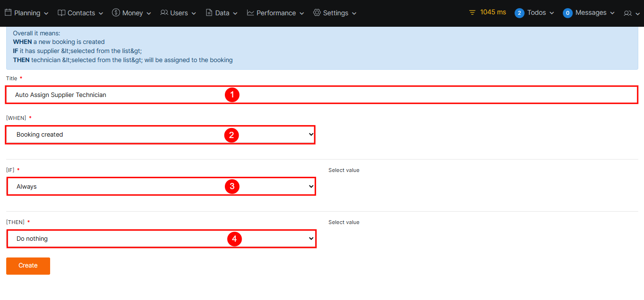Click the Settings gear icon

[x=317, y=13]
